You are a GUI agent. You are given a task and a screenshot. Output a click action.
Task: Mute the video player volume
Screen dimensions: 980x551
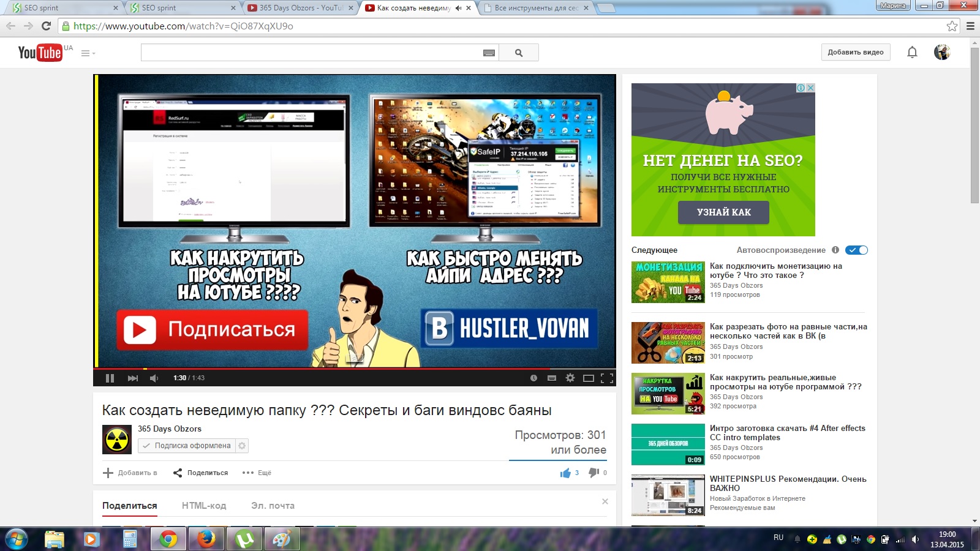click(154, 378)
